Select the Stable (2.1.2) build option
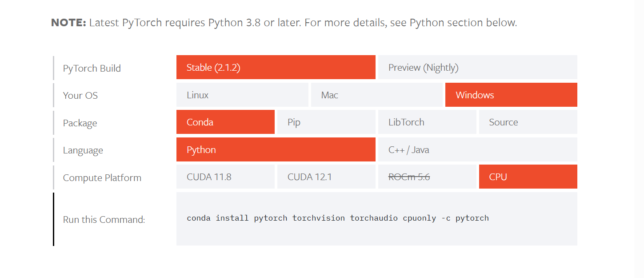Screen dimensions: 644x278 tap(276, 67)
